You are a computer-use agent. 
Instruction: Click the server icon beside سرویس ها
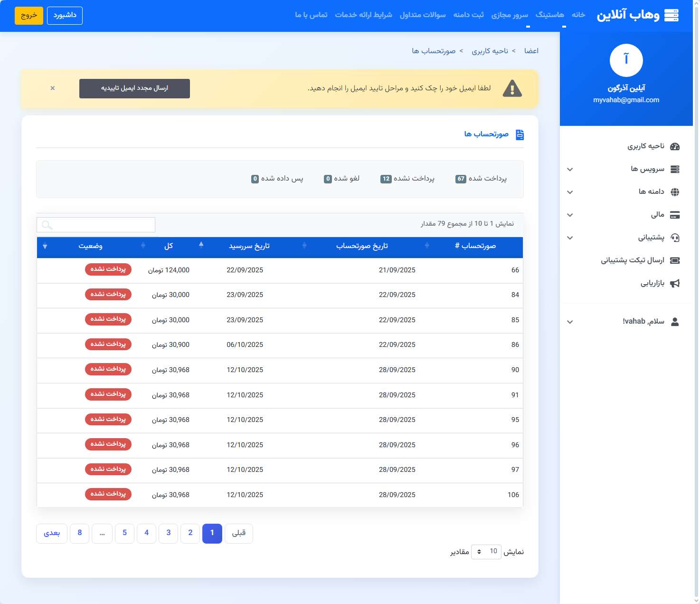[x=674, y=169]
